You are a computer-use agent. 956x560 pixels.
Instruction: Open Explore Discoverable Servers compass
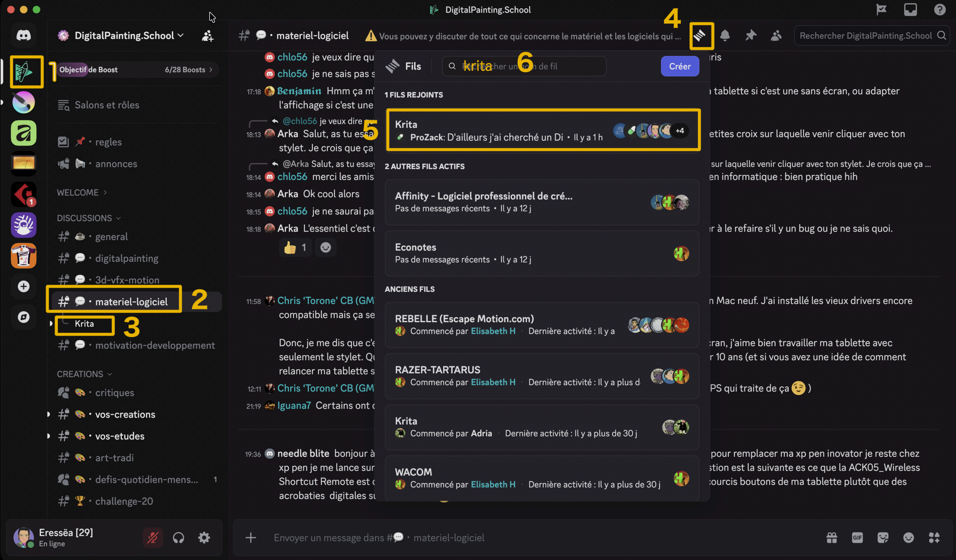24,317
